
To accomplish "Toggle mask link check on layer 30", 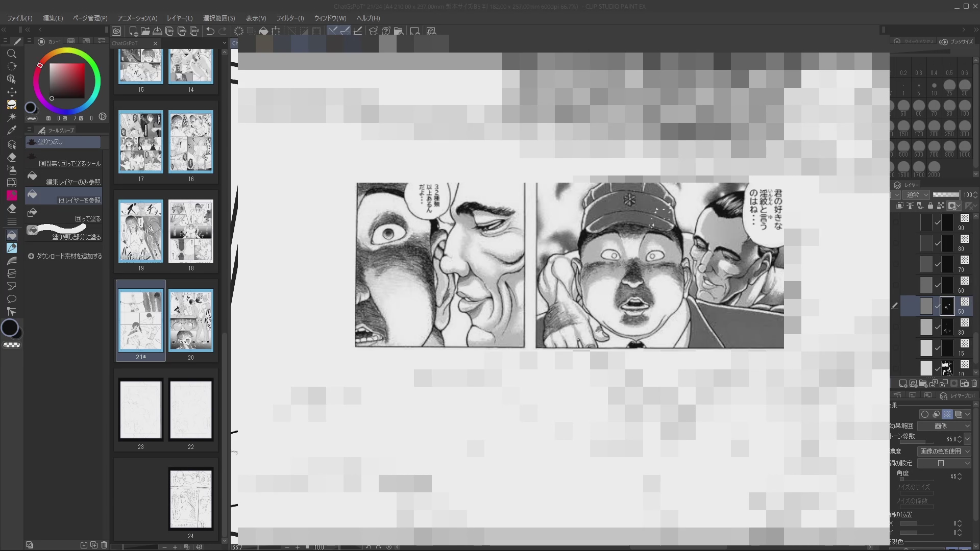I will click(x=937, y=327).
